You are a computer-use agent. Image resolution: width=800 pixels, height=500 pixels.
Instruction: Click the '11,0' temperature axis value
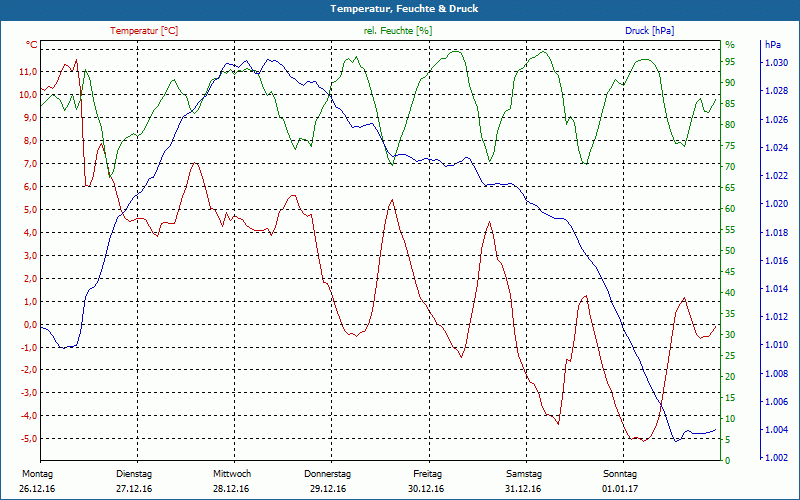tap(28, 72)
